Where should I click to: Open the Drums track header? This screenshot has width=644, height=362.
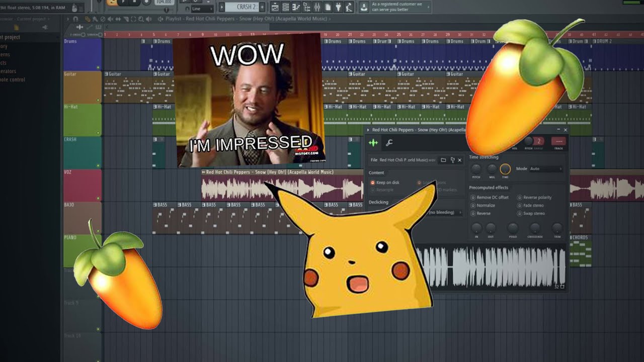(x=83, y=54)
